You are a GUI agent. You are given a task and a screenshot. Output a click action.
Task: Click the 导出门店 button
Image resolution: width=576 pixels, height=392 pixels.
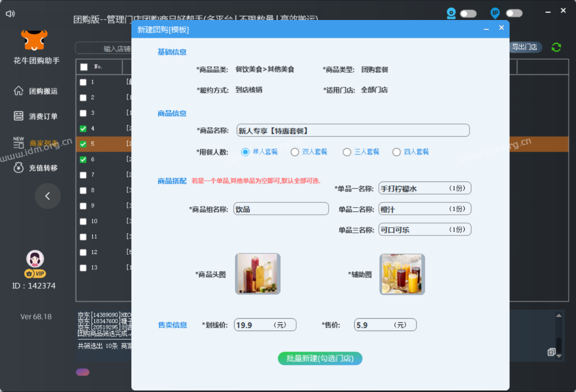(x=525, y=47)
